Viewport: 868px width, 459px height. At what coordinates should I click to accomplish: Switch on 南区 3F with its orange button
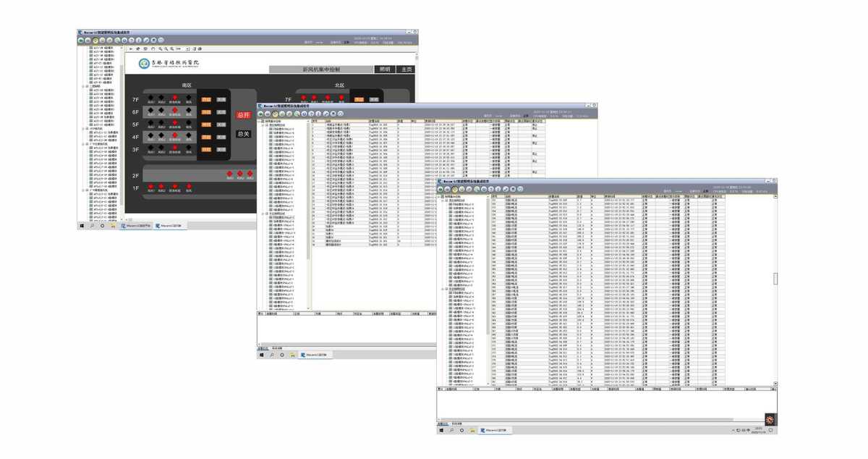(206, 149)
